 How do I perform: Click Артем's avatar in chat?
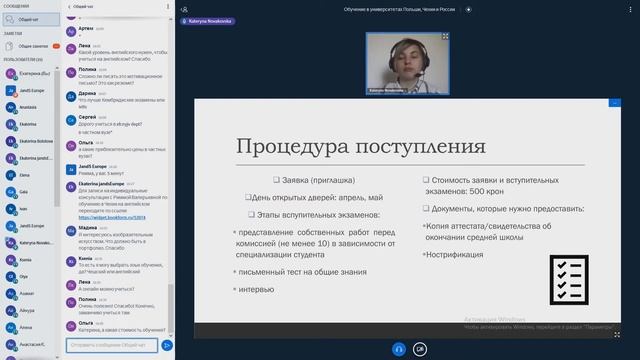point(71,32)
